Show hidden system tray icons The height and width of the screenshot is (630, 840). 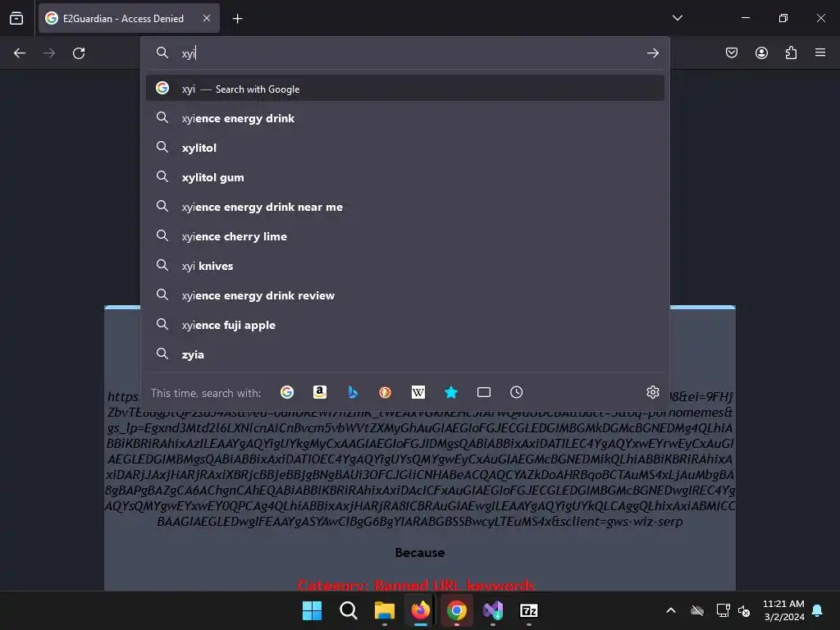tap(671, 610)
